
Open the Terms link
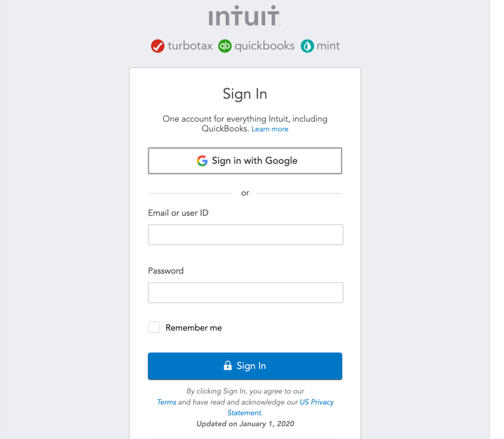[166, 402]
